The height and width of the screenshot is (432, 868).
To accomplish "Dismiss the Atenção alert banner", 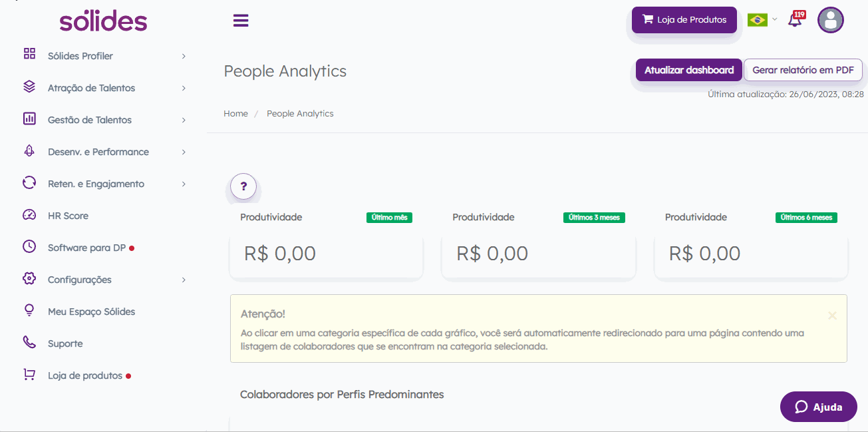I will 832,316.
